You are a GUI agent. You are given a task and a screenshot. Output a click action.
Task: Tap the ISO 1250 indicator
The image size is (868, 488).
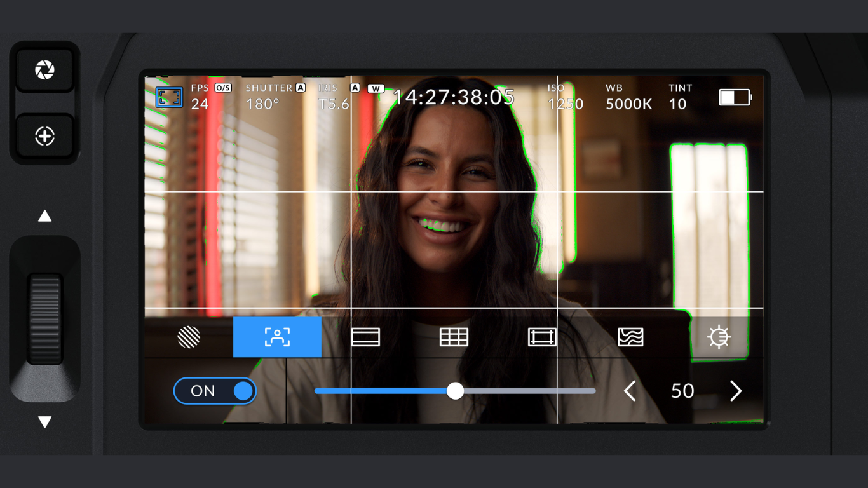(x=566, y=97)
